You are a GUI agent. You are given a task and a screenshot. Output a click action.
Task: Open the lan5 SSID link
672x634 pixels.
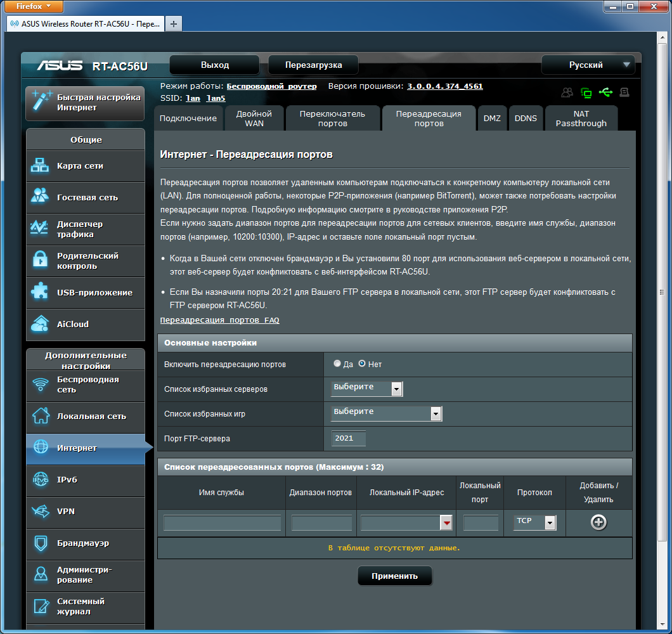[x=216, y=98]
